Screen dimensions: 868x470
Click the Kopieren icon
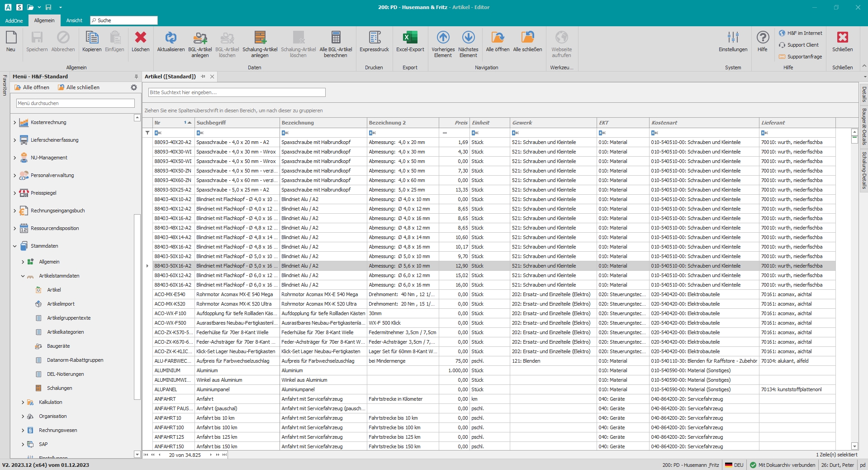(x=92, y=38)
